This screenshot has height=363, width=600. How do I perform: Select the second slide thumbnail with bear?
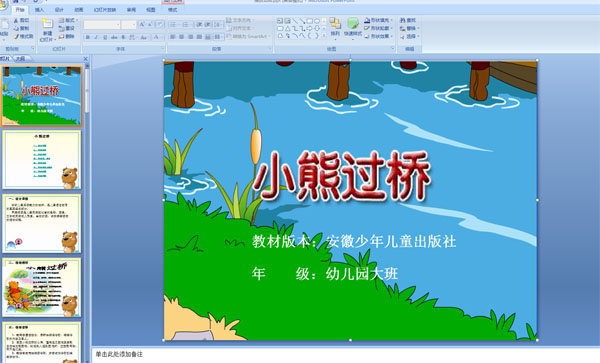tap(42, 160)
